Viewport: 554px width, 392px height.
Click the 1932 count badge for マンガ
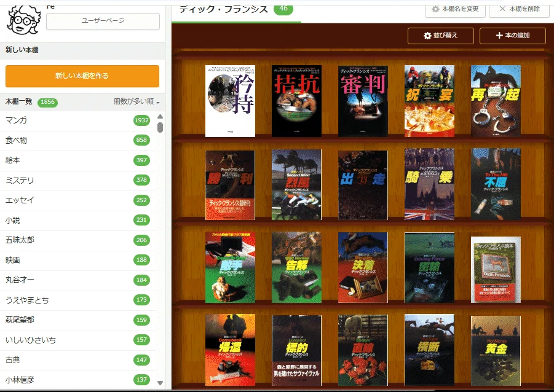(141, 120)
